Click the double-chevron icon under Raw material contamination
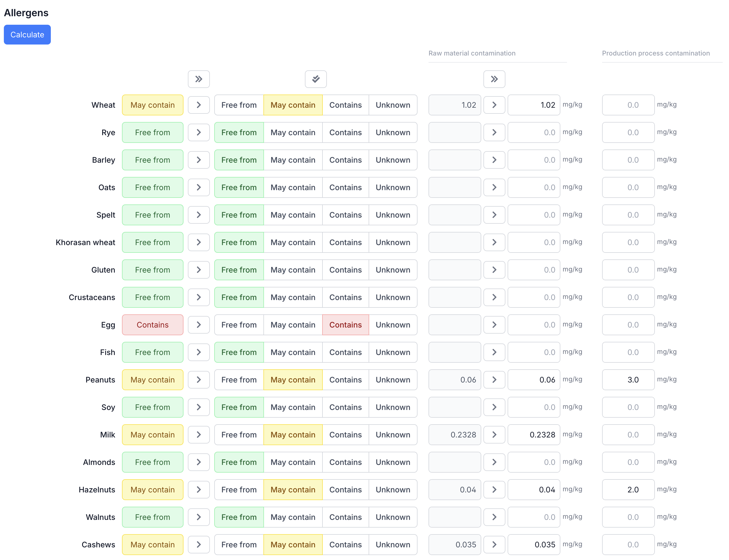Image resolution: width=729 pixels, height=560 pixels. (x=494, y=79)
